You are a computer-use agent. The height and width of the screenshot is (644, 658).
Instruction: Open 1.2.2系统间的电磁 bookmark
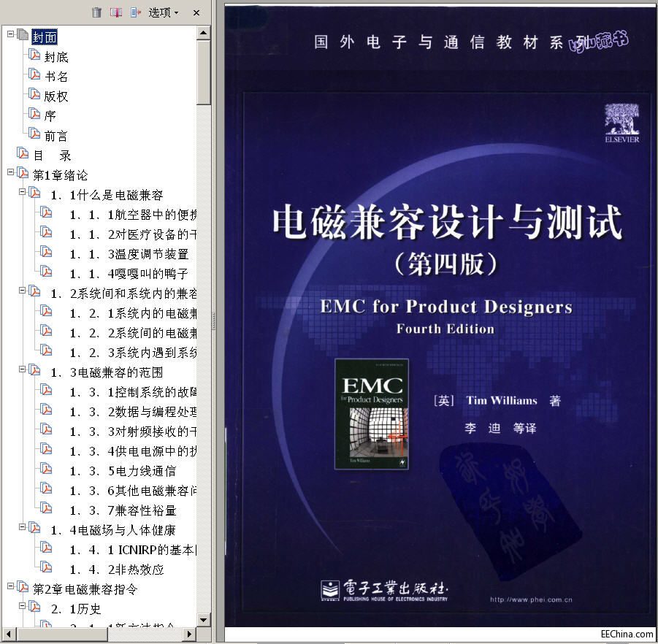point(133,333)
